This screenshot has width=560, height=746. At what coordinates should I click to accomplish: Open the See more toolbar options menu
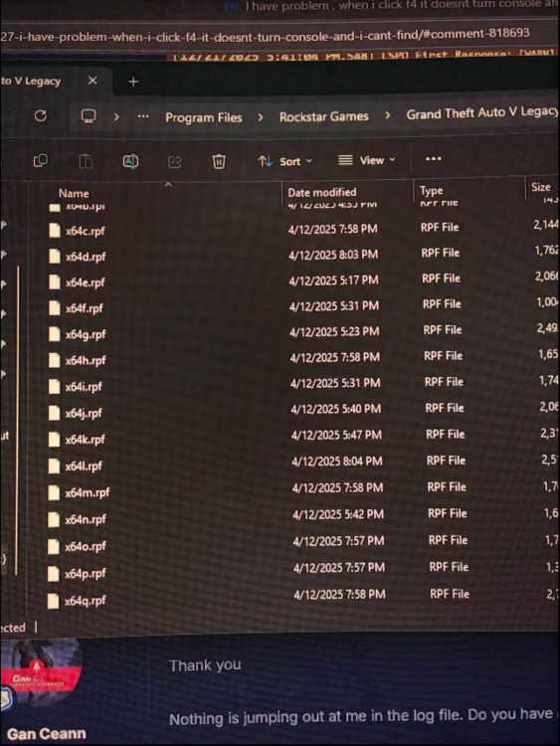(x=433, y=159)
